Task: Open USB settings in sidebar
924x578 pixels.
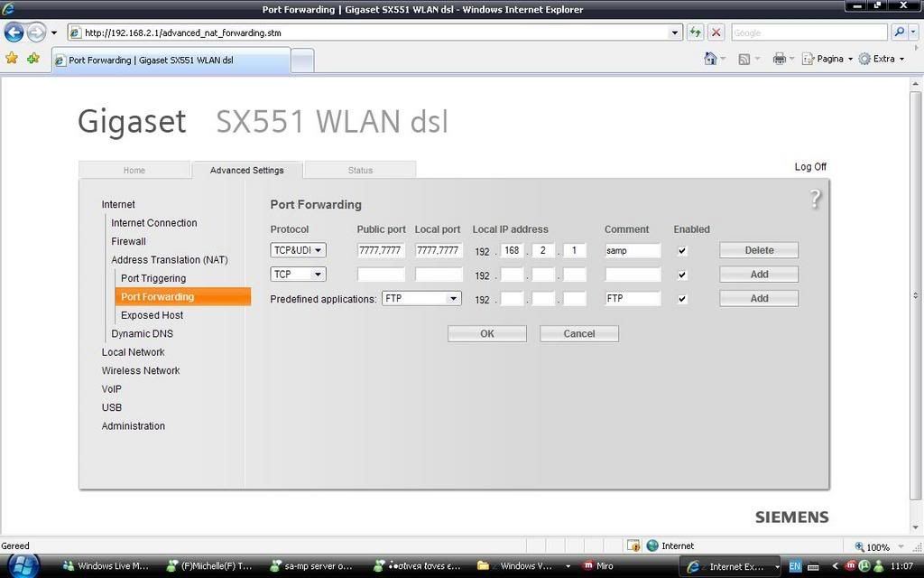Action: pos(111,407)
